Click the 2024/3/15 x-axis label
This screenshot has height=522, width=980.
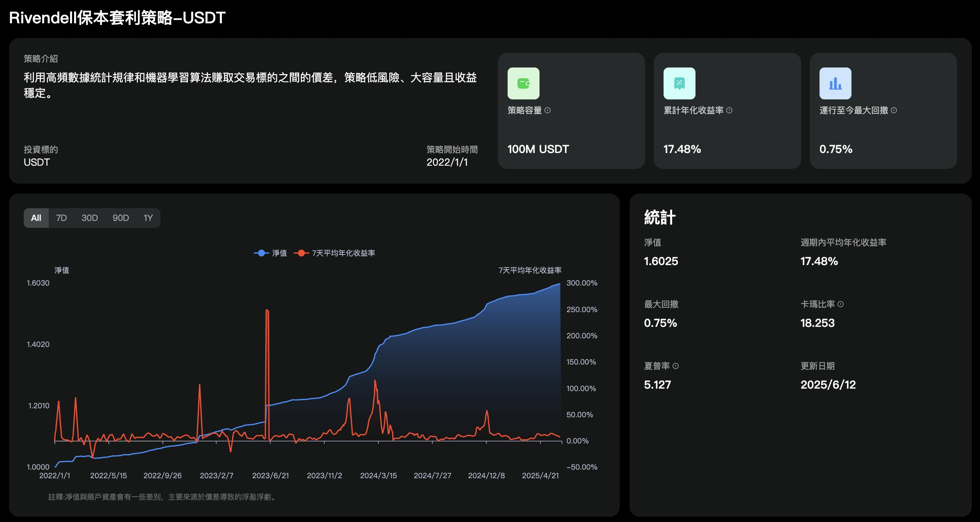click(x=379, y=476)
